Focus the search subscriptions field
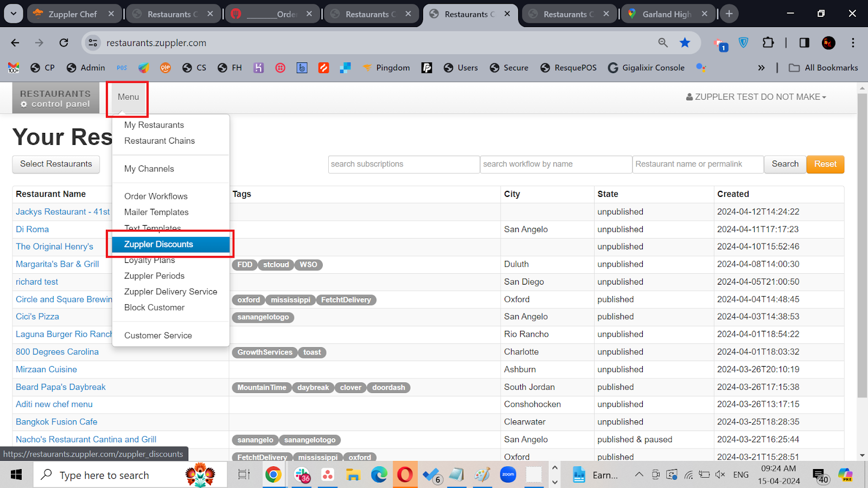This screenshot has width=868, height=488. coord(404,164)
